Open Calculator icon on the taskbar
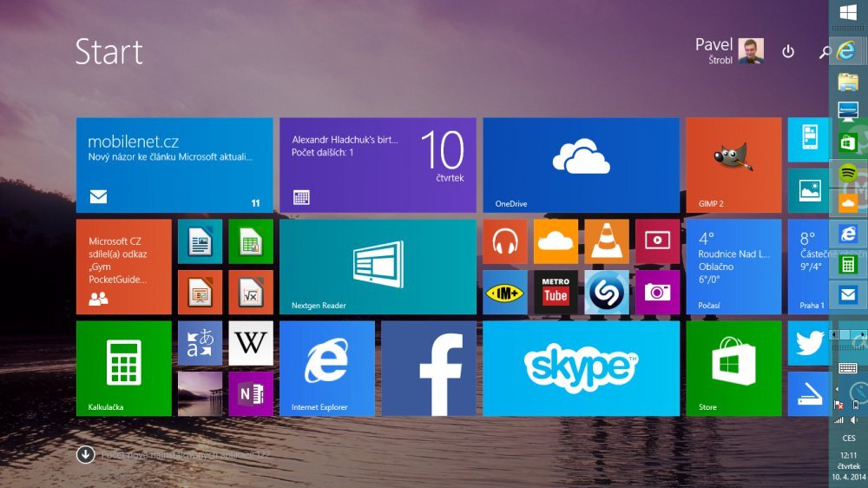 click(848, 264)
